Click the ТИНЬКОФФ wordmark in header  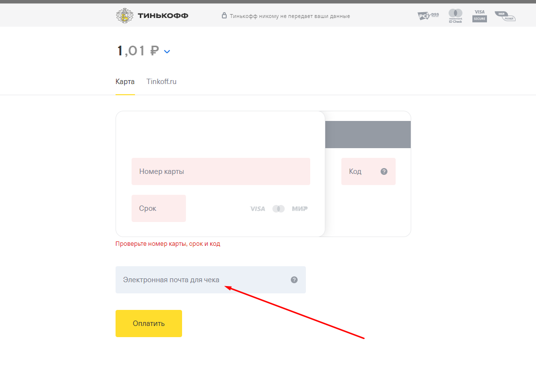(x=163, y=16)
